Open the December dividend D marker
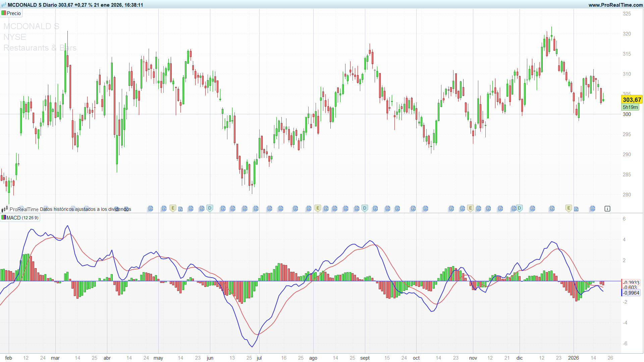 (x=519, y=208)
